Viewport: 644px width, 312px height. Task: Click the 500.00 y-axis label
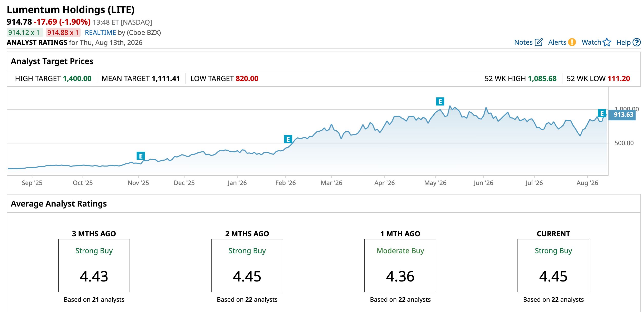[x=624, y=143]
